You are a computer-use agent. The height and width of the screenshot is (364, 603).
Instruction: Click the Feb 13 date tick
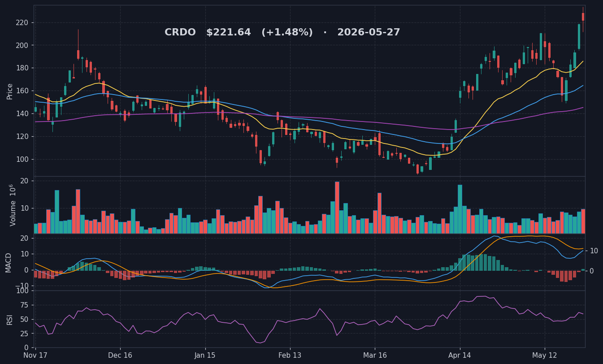click(x=290, y=355)
